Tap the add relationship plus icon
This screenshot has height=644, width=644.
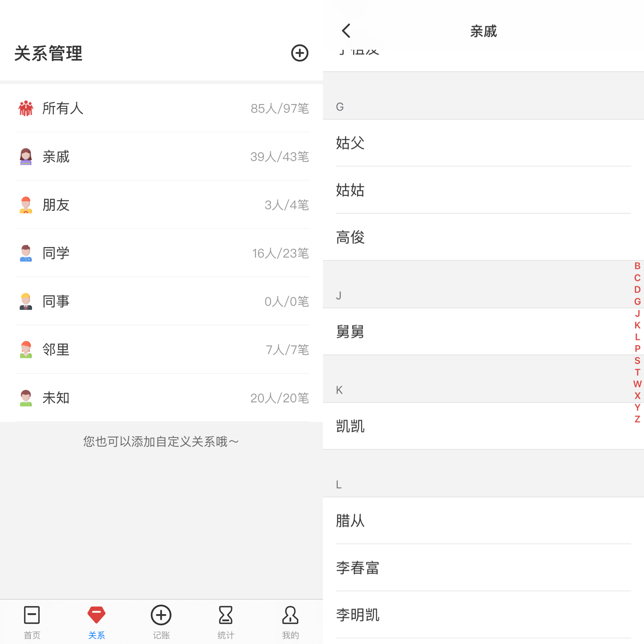(299, 53)
